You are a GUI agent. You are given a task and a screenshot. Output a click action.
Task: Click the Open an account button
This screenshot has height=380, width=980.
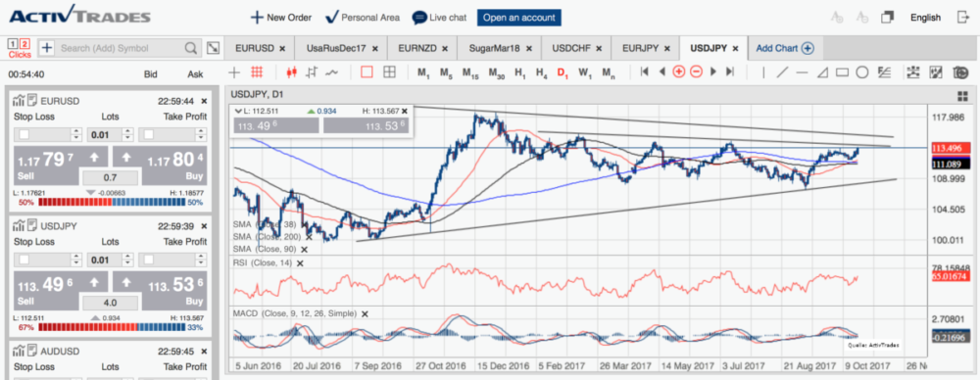click(x=518, y=18)
